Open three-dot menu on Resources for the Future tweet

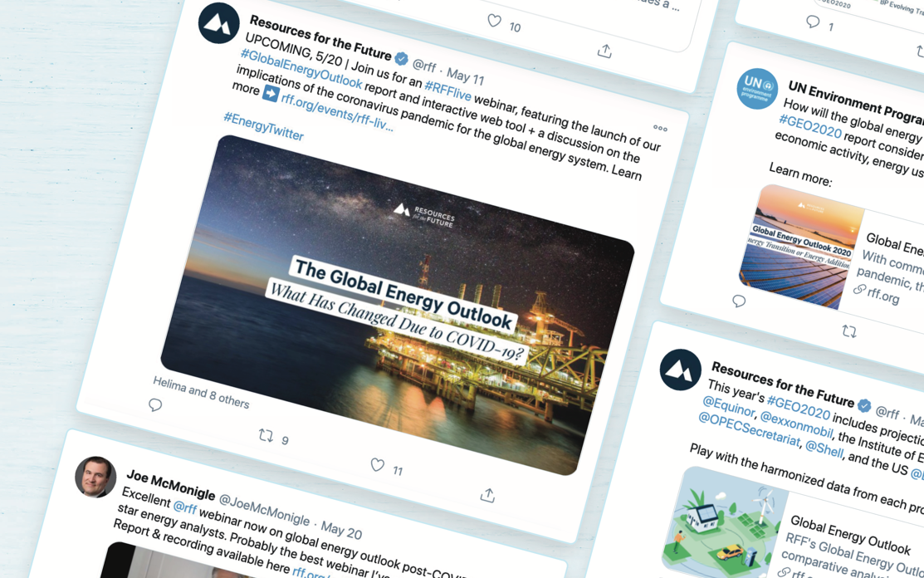660,128
